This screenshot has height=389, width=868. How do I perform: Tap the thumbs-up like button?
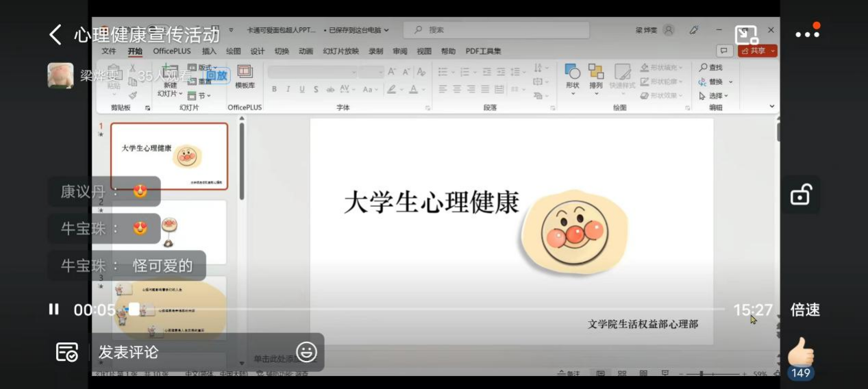[x=800, y=353]
